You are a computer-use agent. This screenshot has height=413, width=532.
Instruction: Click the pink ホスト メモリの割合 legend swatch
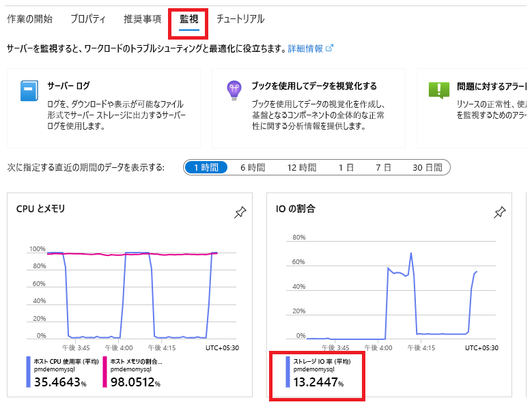105,372
